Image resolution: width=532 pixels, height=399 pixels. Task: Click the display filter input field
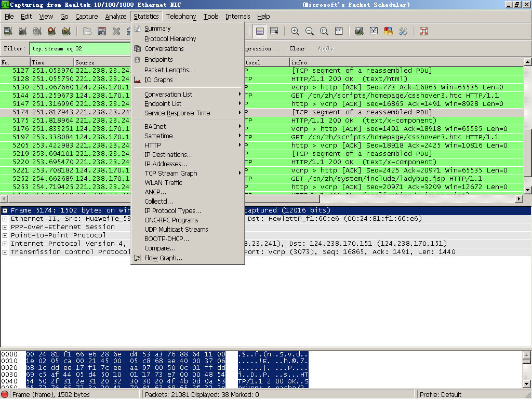click(78, 49)
